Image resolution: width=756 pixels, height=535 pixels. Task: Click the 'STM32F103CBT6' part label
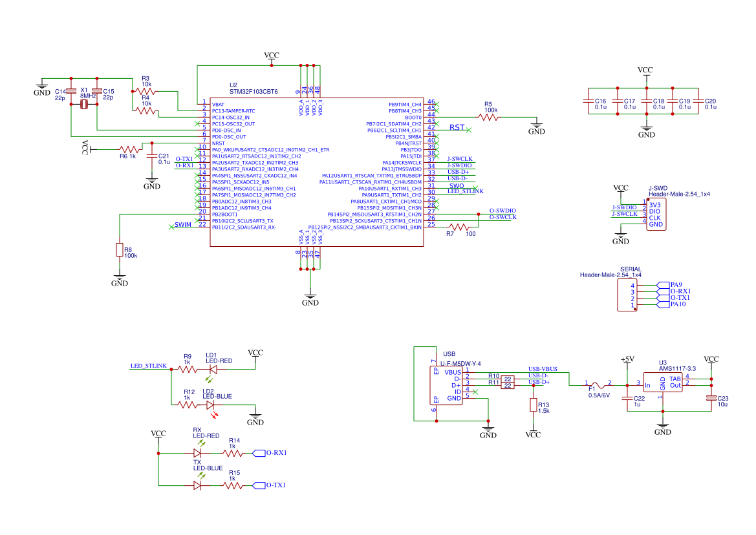coord(254,92)
